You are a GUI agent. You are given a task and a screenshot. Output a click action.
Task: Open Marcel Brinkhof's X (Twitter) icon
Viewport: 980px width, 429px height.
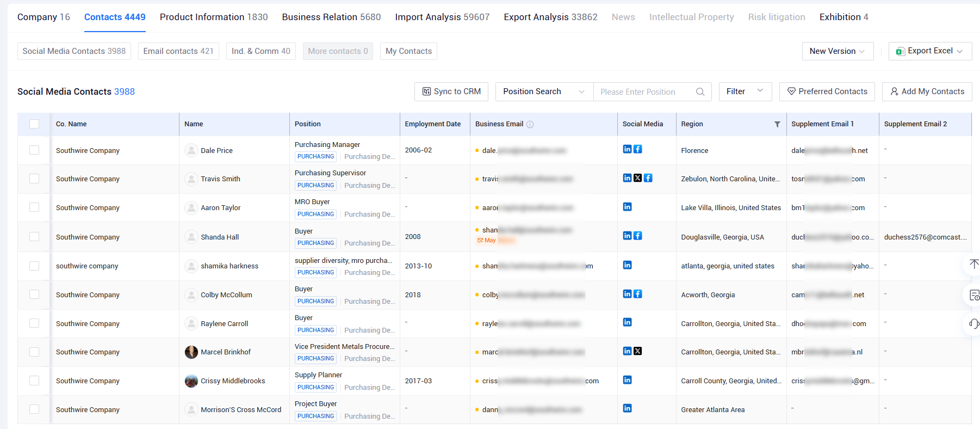point(638,351)
